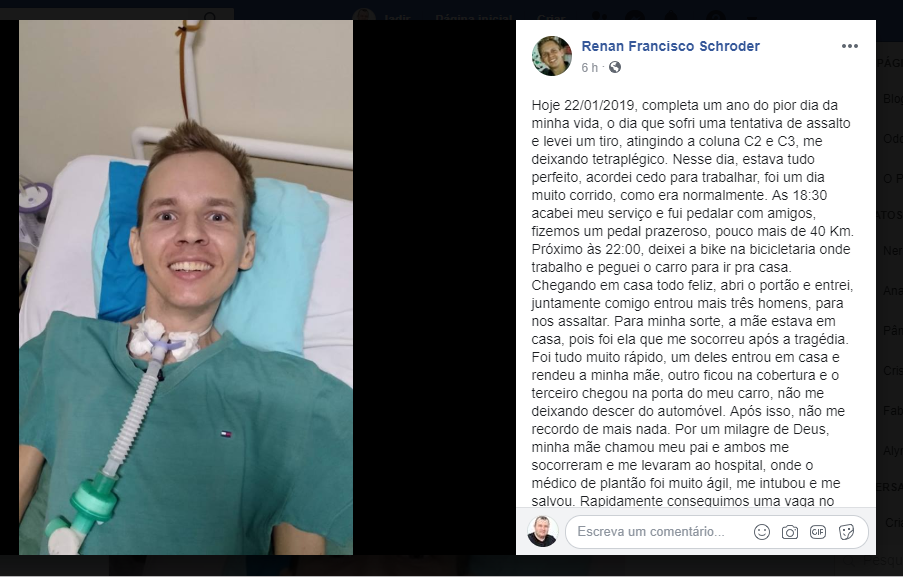
Task: Click the hospital photo of the man
Action: coord(186,287)
